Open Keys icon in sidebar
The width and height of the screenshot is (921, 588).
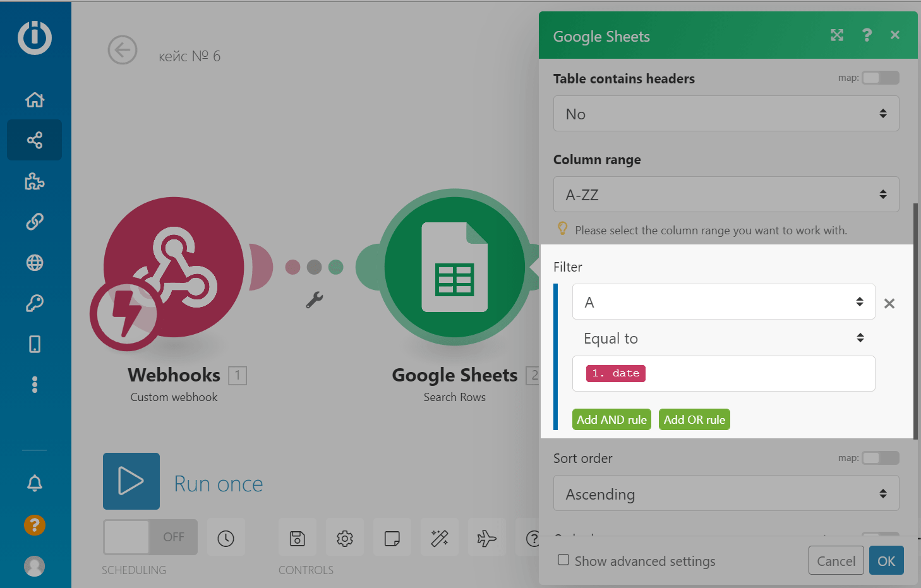click(35, 303)
